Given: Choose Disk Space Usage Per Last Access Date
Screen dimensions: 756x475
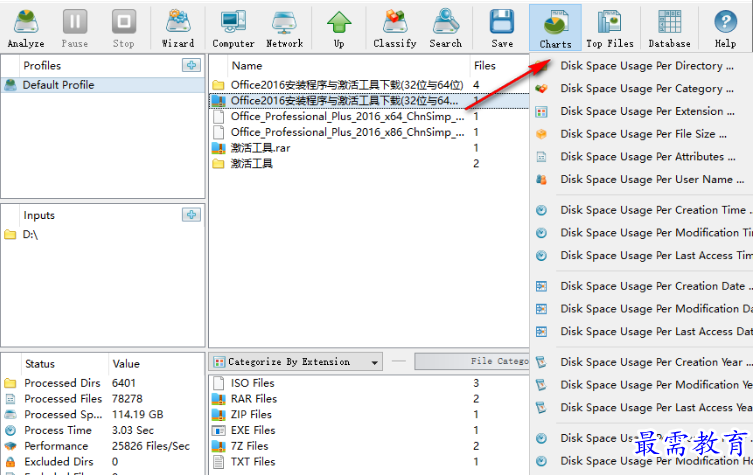Looking at the screenshot, I should (642, 332).
